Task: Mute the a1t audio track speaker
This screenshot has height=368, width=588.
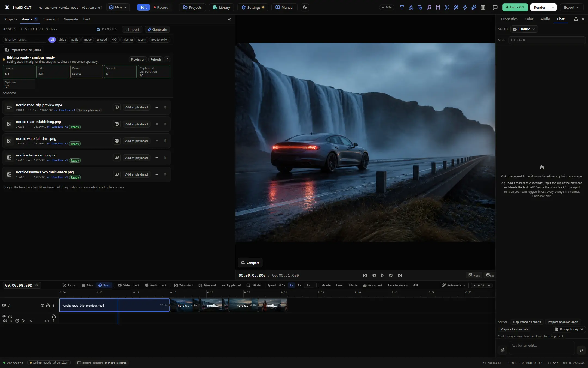Action: (x=5, y=321)
